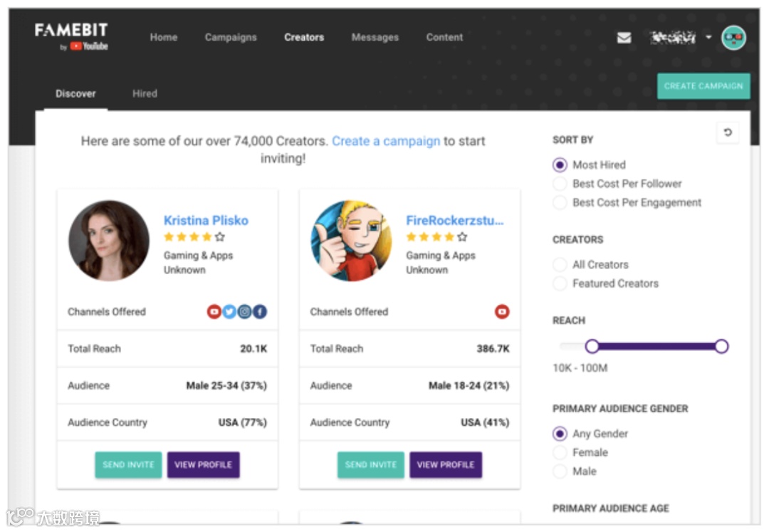Expand the account dropdown arrow

tap(708, 37)
